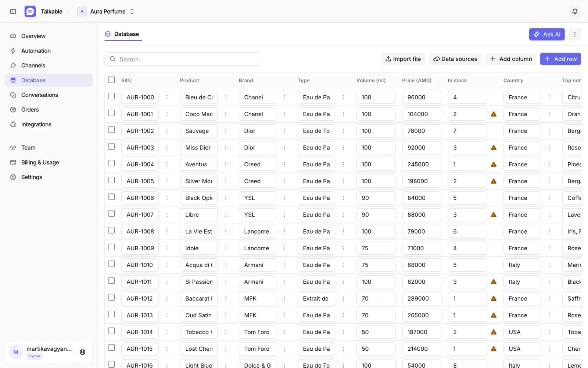Open the three-dot menu next to AUR-1010 SKU
Image resolution: width=588 pixels, height=368 pixels.
167,265
